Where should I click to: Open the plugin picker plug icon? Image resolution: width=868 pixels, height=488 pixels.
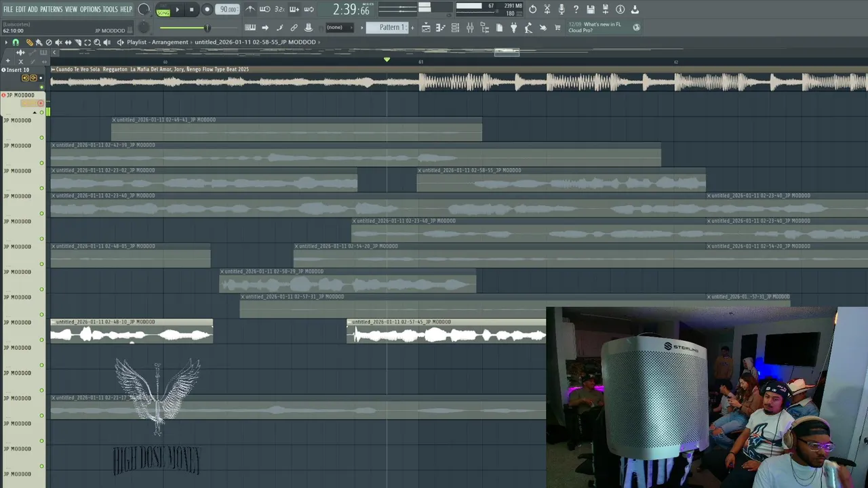pyautogui.click(x=514, y=28)
